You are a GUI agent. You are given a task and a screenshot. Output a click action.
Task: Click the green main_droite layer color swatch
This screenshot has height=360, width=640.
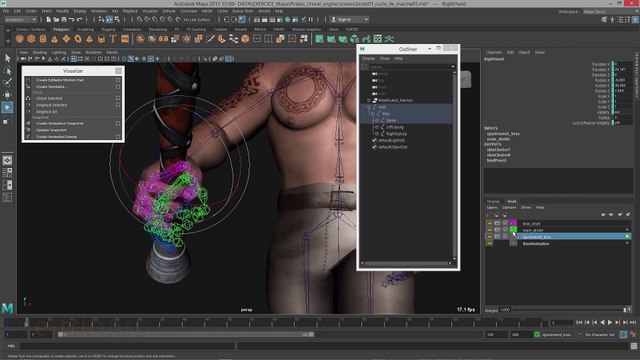[513, 230]
